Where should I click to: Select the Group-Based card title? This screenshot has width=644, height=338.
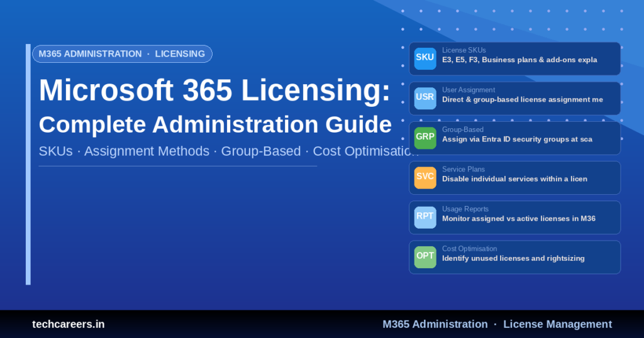coord(462,129)
